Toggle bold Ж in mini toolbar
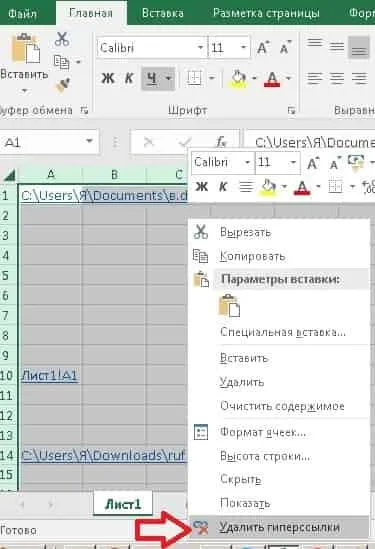Viewport: 375px width, 549px height. click(x=201, y=186)
